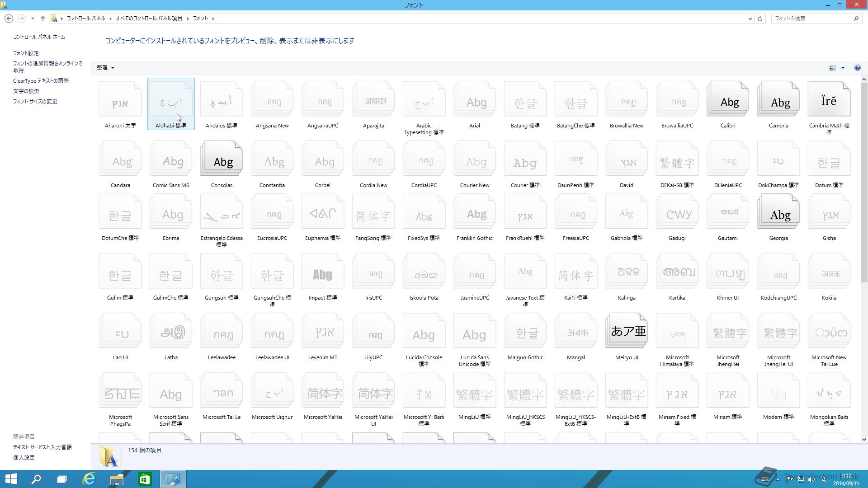Open Internet Explorer from taskbar
This screenshot has height=488, width=868.
tap(89, 479)
